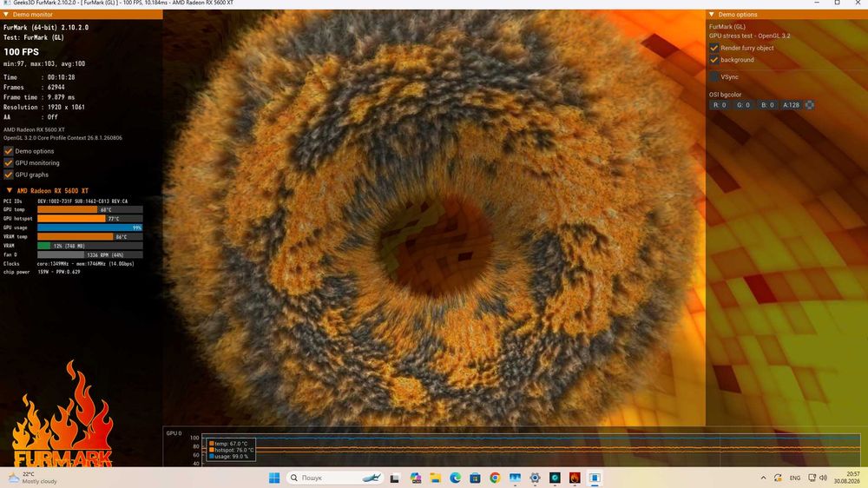Click the Resolution 1920 x 1061 line

[44, 107]
